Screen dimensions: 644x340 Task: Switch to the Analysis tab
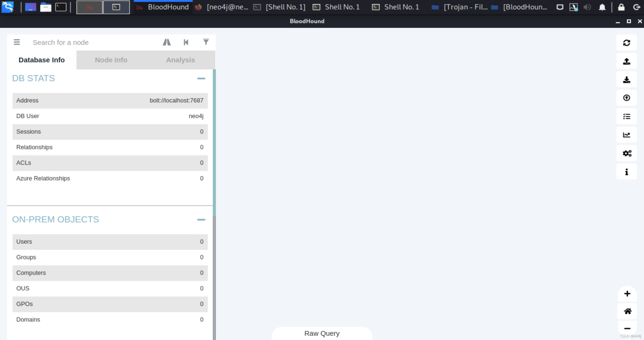[180, 60]
